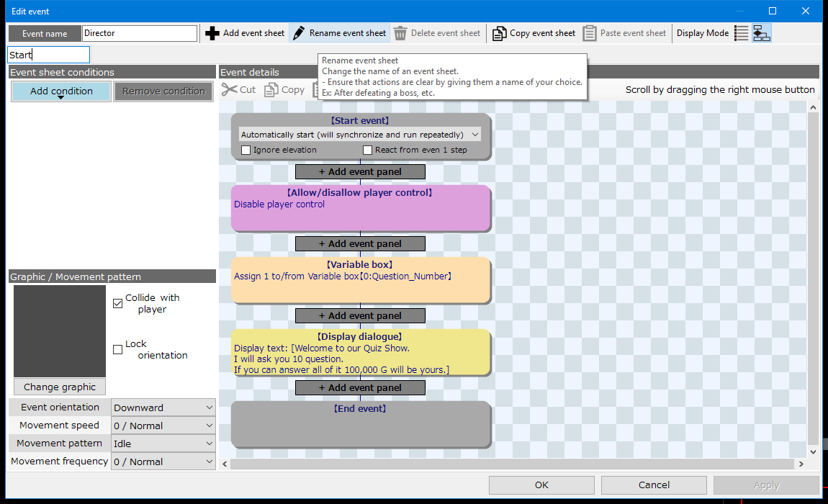This screenshot has height=504, width=828.
Task: Enable Lock orientation checkbox
Action: point(118,349)
